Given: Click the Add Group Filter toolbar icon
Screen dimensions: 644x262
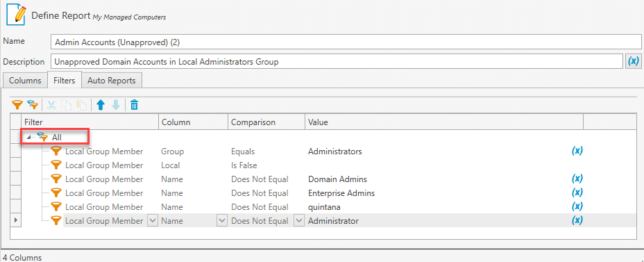Looking at the screenshot, I should coord(33,106).
